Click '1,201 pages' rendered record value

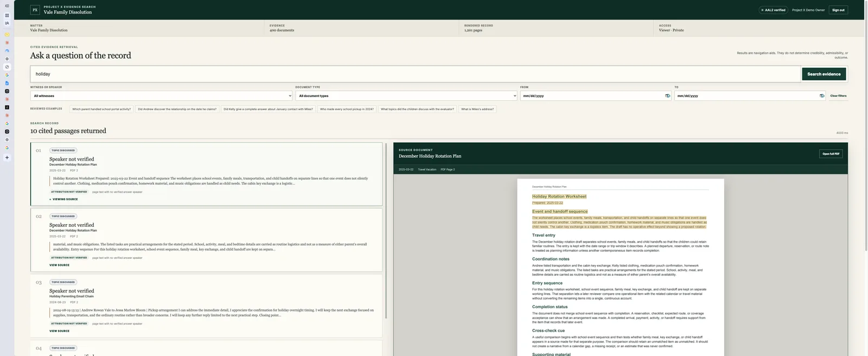[473, 30]
